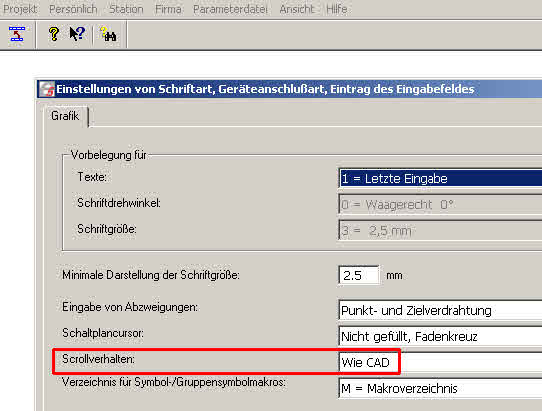Open the Schriftgröße dropdown with 2,5 mm
This screenshot has height=411, width=542.
[440, 230]
